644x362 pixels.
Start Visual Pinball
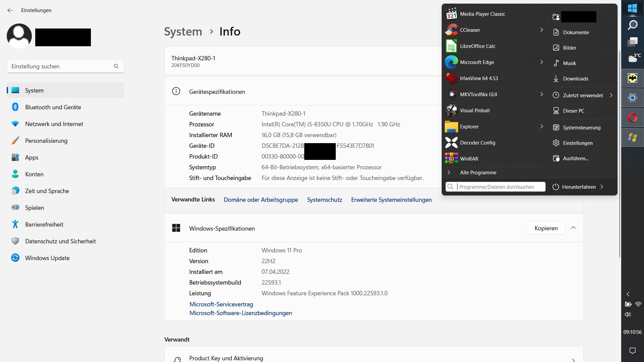474,111
